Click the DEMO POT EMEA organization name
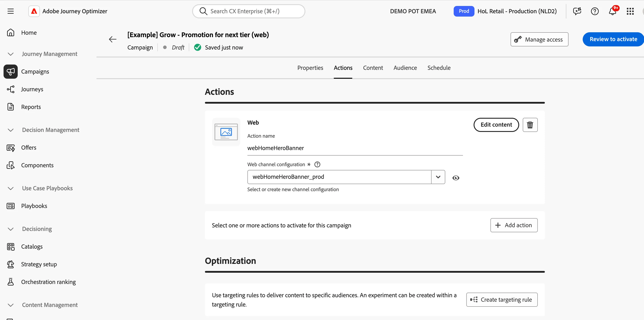The height and width of the screenshot is (320, 644). point(413,11)
